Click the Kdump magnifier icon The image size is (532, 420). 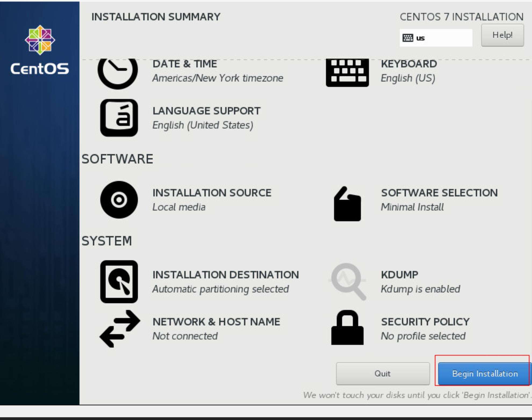[348, 281]
